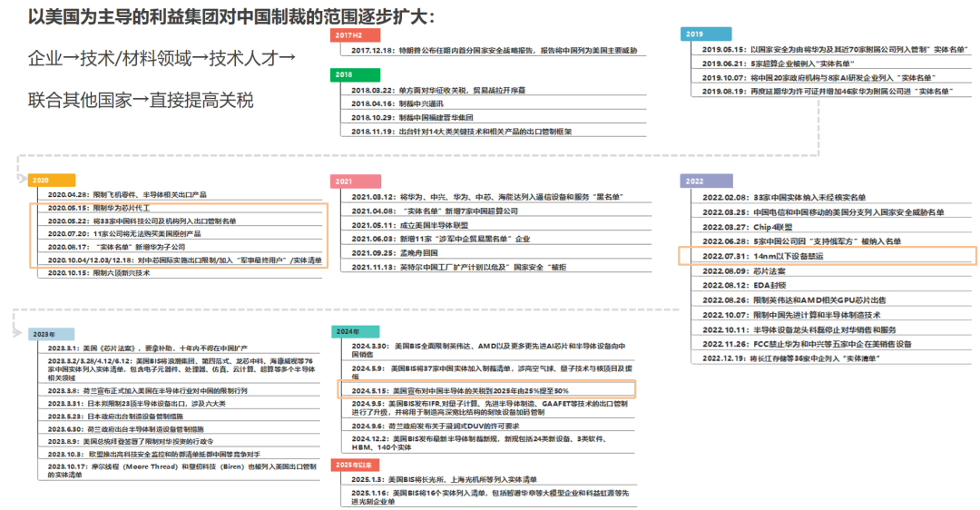Select the 2024.5.15 semiconductor tariff 25% to 50% entry
This screenshot has width=980, height=510.
(x=460, y=390)
